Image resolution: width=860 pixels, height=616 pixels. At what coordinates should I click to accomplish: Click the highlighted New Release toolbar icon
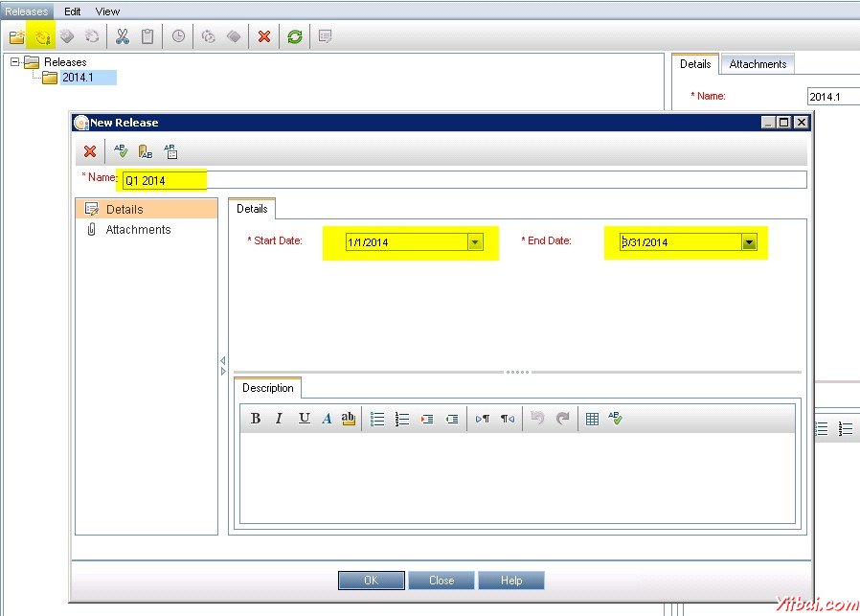pos(41,36)
